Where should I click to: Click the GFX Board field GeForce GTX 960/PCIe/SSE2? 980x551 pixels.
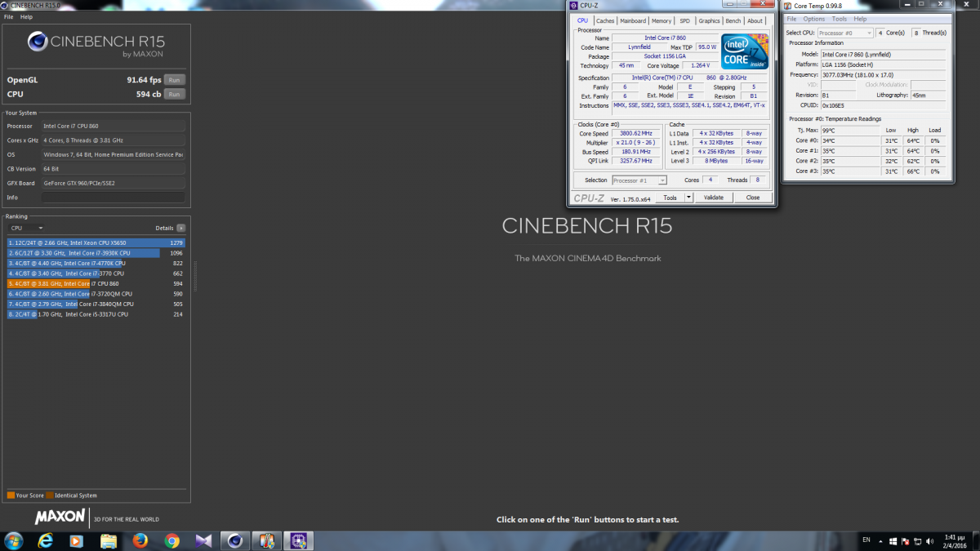click(x=113, y=183)
